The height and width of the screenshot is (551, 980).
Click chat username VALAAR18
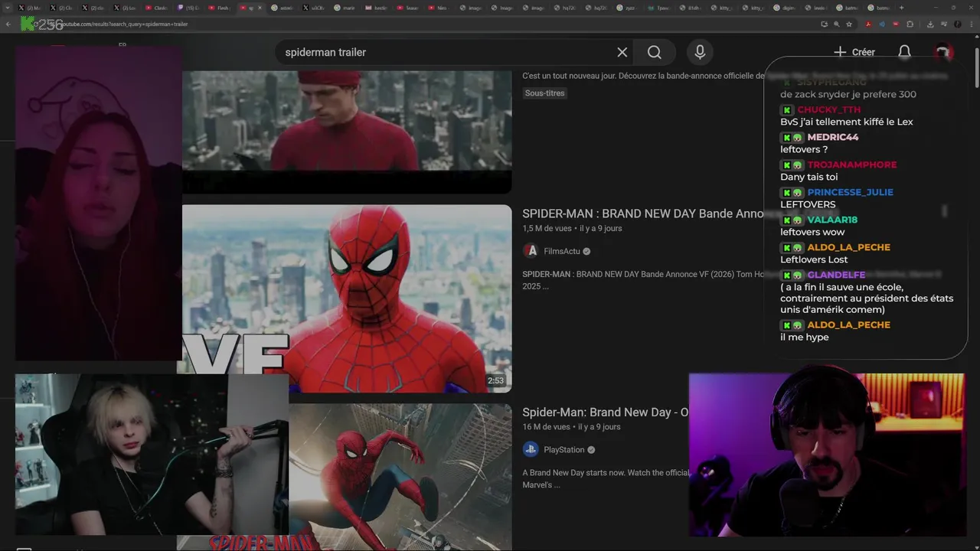832,220
